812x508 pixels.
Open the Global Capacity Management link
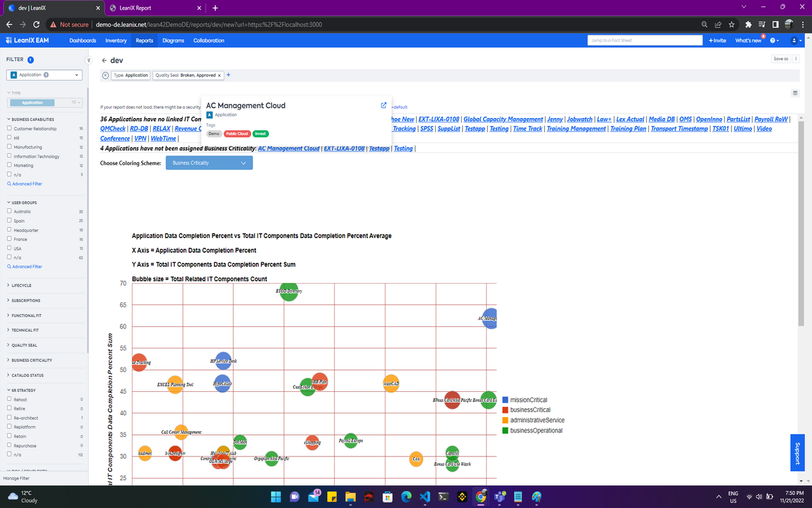503,119
